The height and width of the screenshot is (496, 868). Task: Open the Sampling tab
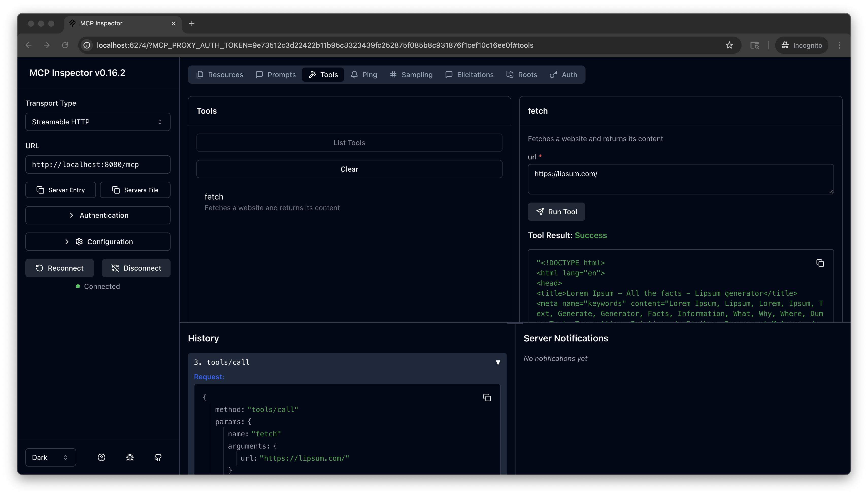coord(411,75)
